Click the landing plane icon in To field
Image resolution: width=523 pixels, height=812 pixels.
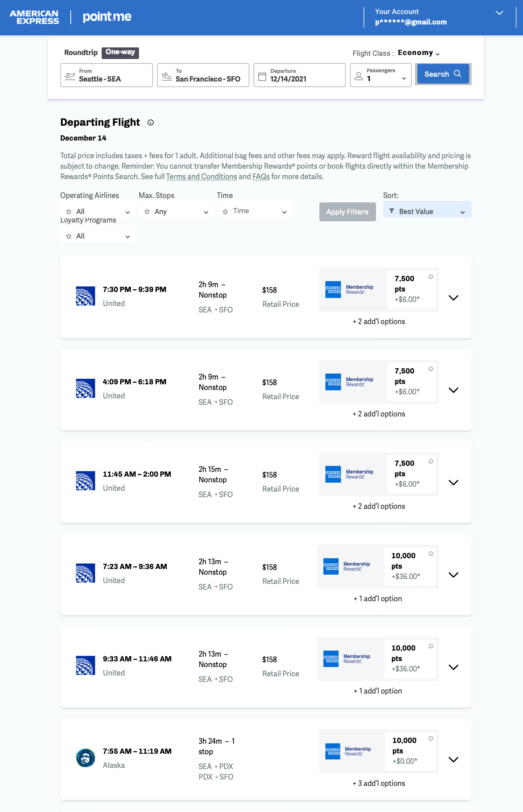(x=167, y=76)
